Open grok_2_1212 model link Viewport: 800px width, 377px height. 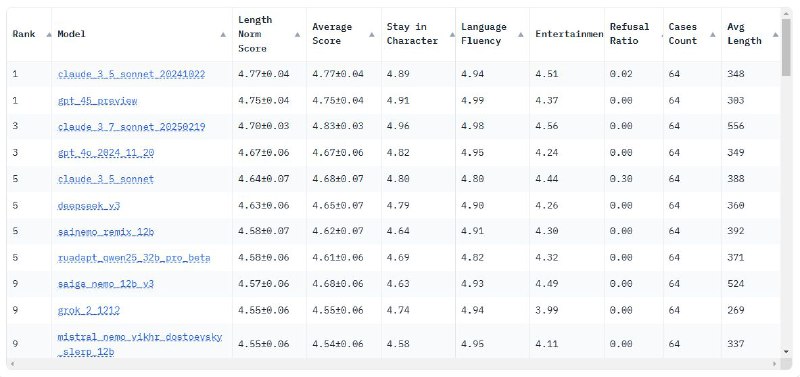(89, 310)
